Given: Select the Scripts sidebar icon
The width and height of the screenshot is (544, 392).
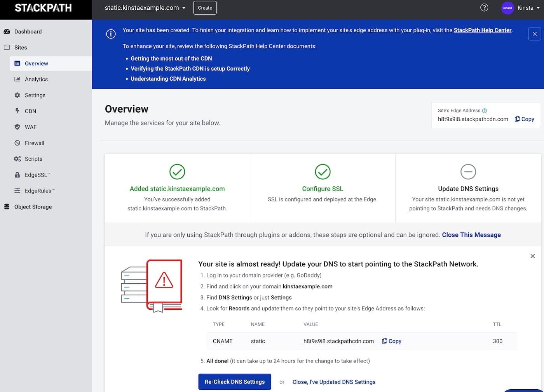Looking at the screenshot, I should click(17, 159).
